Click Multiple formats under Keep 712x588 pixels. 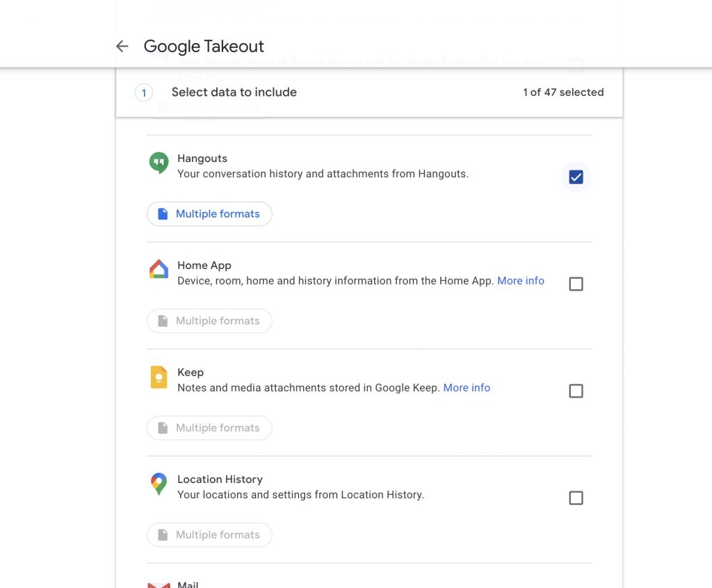209,428
